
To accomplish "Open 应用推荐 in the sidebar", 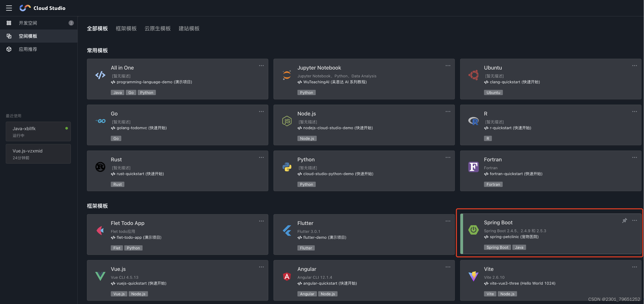I will [x=39, y=49].
